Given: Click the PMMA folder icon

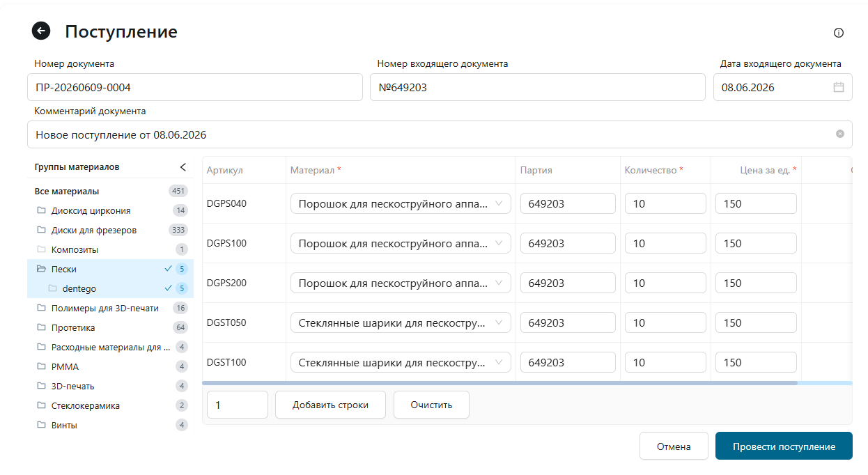Looking at the screenshot, I should point(40,366).
